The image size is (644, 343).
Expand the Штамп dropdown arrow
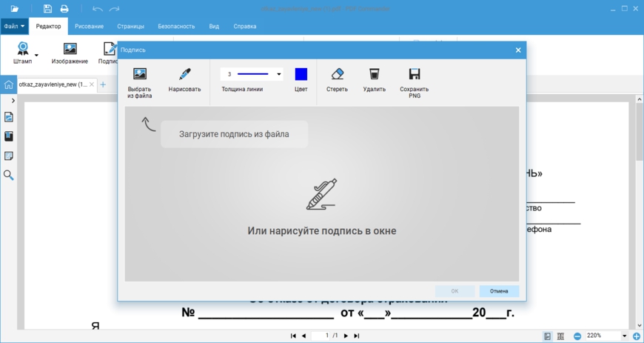36,55
